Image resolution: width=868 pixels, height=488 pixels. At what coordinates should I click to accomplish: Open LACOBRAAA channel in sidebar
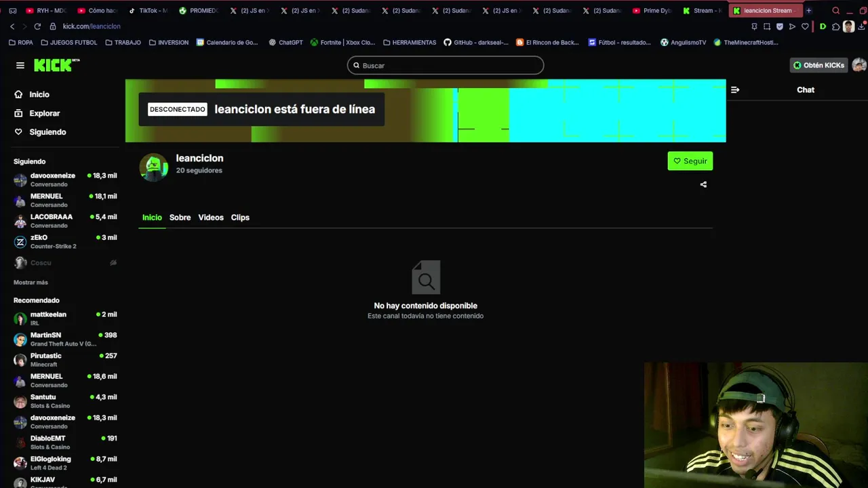point(65,221)
